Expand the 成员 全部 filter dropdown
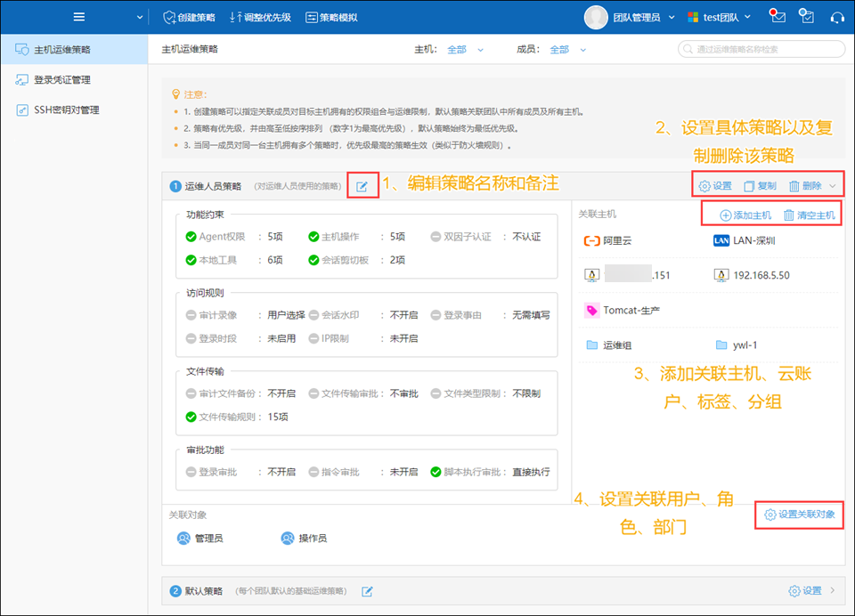The width and height of the screenshot is (855, 616). coord(567,50)
